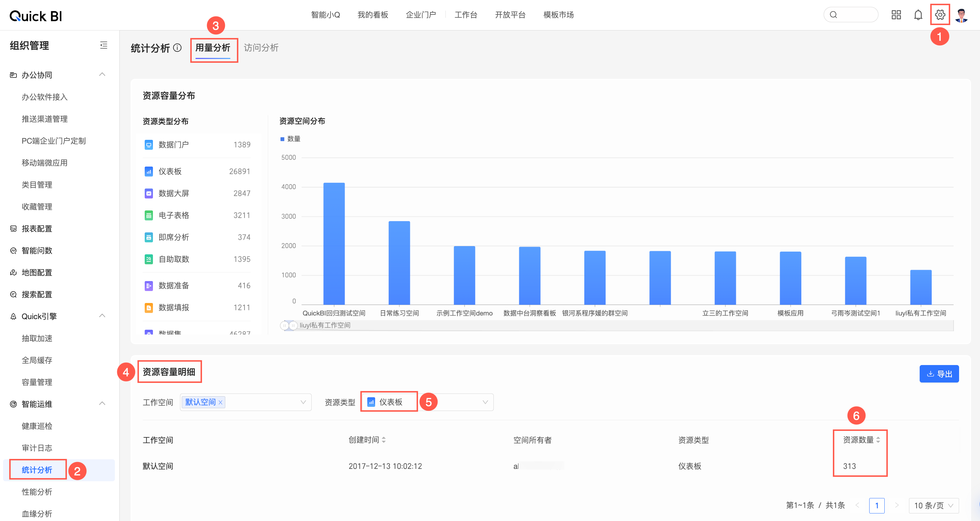Open the notifications bell

point(918,15)
